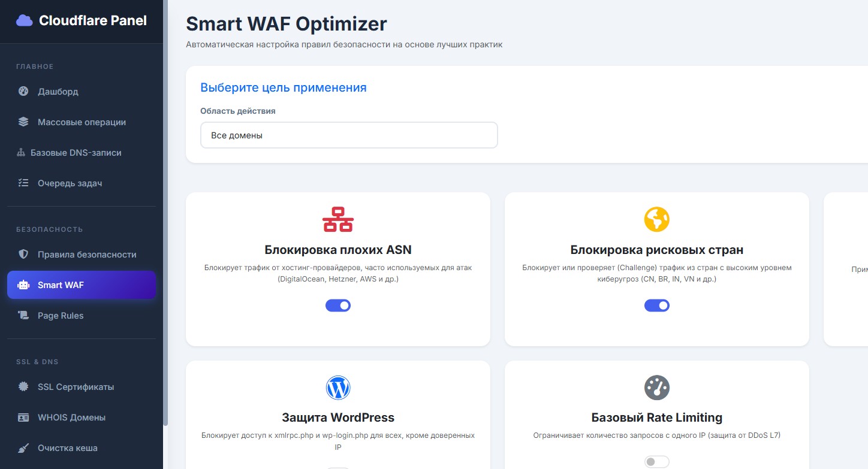This screenshot has width=868, height=469.
Task: Go to the Дашборд menu item
Action: tap(58, 91)
